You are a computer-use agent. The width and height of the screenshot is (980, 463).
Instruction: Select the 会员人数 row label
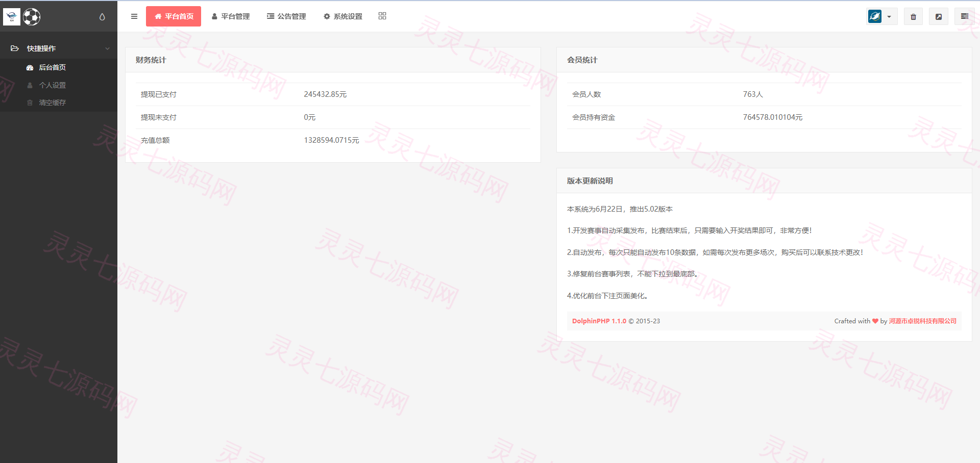[x=586, y=94]
